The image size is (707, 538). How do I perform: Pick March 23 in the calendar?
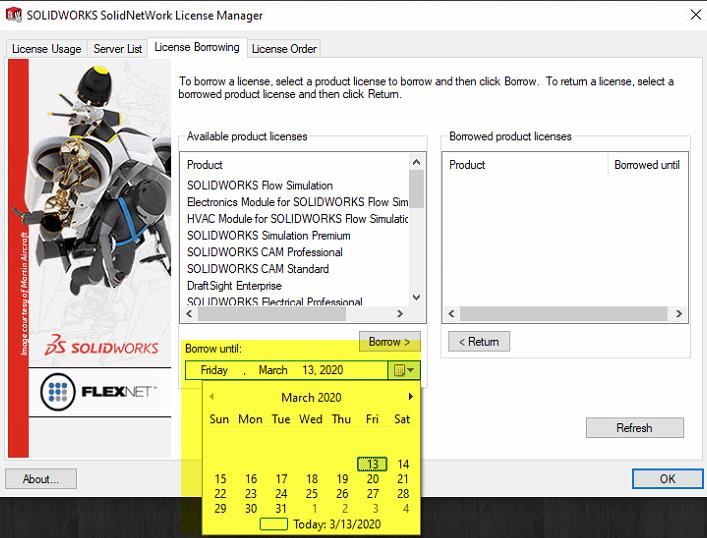click(x=251, y=494)
